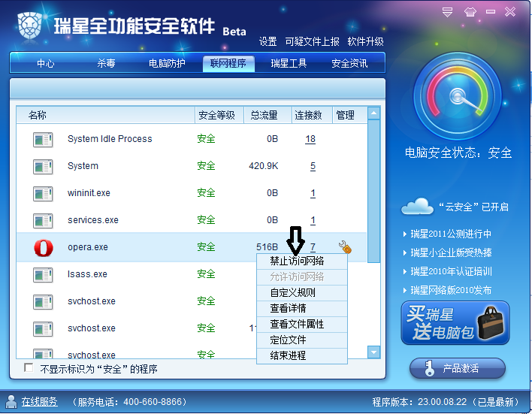Open 瑞星2011公测进行中 news link
This screenshot has width=532, height=414.
tap(451, 234)
